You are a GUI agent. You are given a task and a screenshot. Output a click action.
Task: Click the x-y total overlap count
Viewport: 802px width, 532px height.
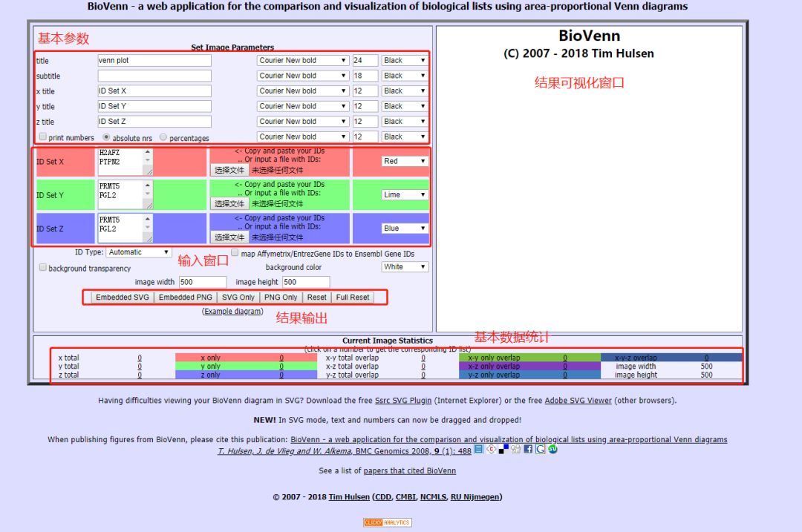423,358
